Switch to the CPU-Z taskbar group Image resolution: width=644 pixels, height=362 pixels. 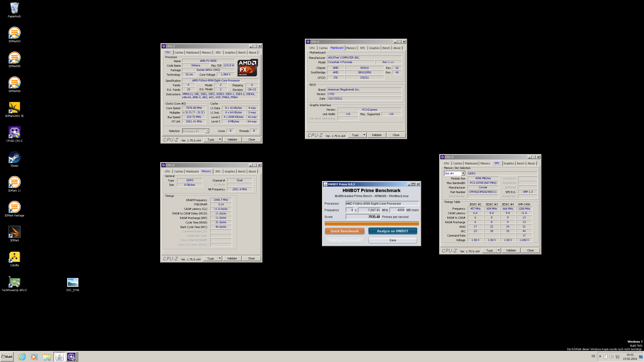[72, 356]
